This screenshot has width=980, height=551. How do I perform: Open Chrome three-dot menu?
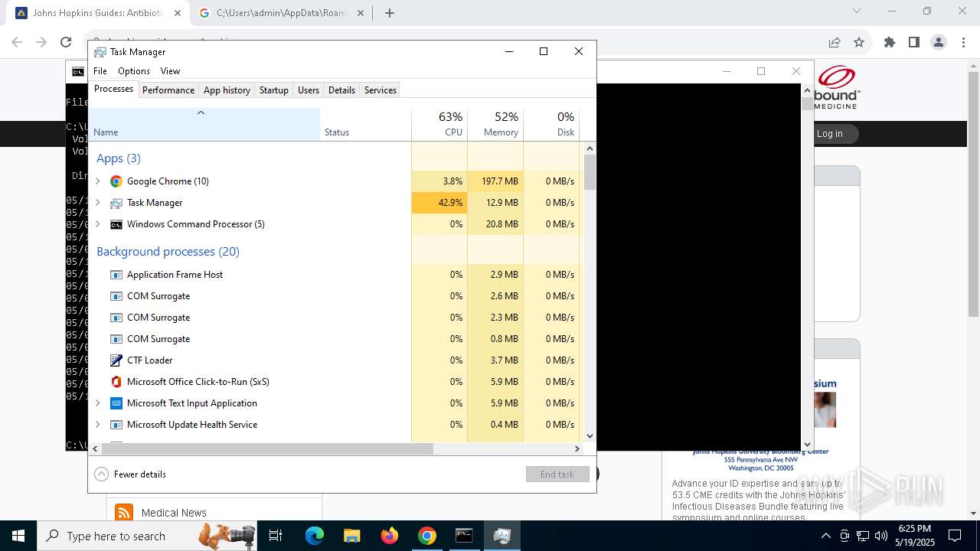pos(963,43)
